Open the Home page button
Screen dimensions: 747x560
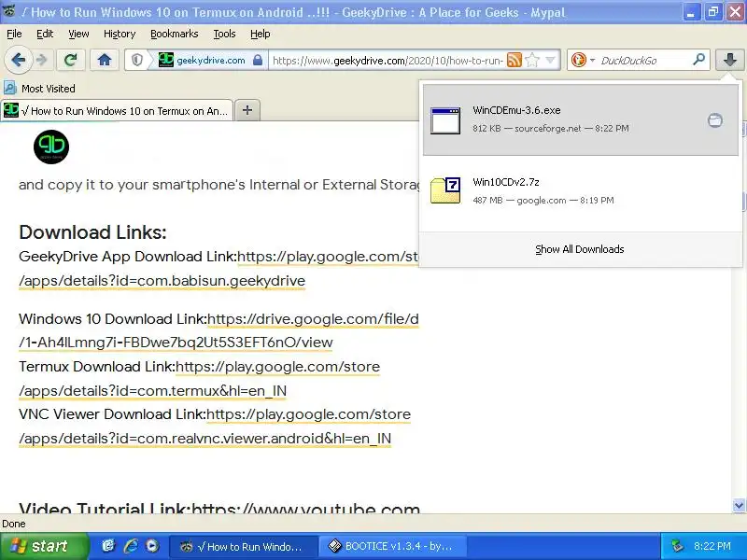(105, 60)
